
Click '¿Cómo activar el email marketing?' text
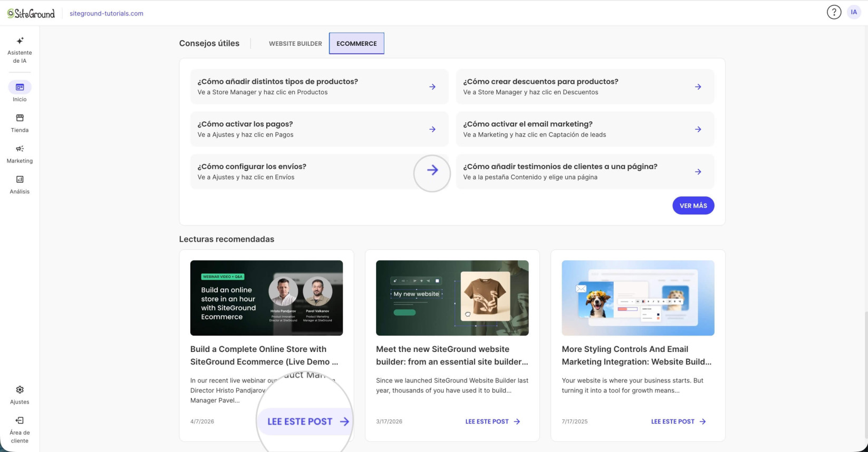528,124
